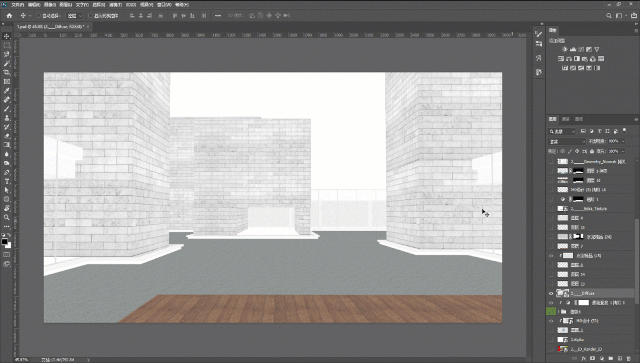Switch to the Channels tab

click(565, 119)
